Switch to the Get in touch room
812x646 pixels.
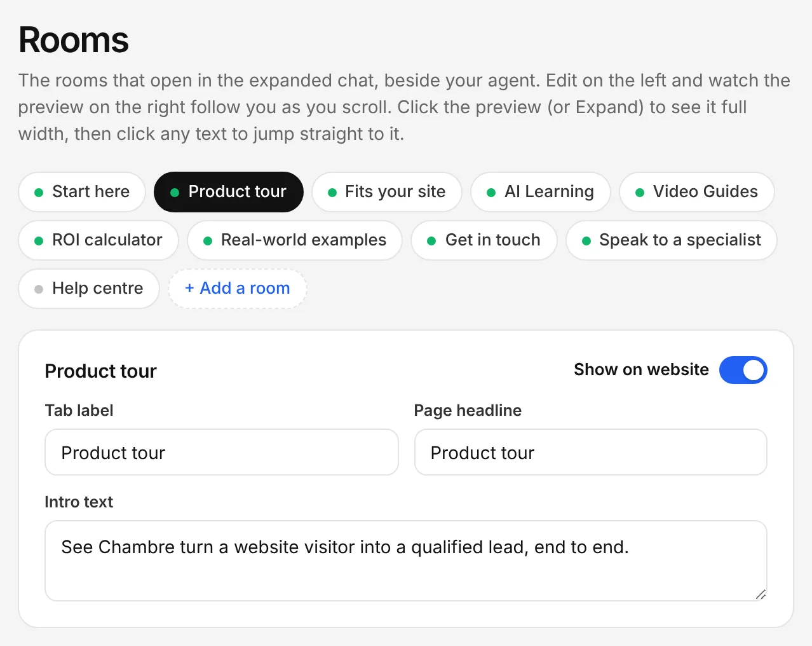coord(484,240)
